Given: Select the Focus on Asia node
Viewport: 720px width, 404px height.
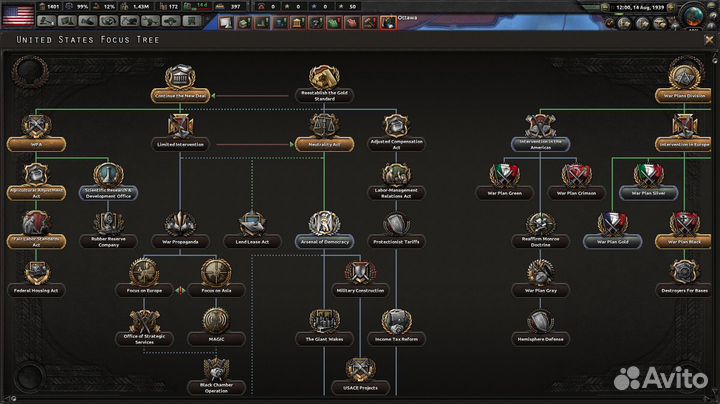Looking at the screenshot, I should pos(216,280).
